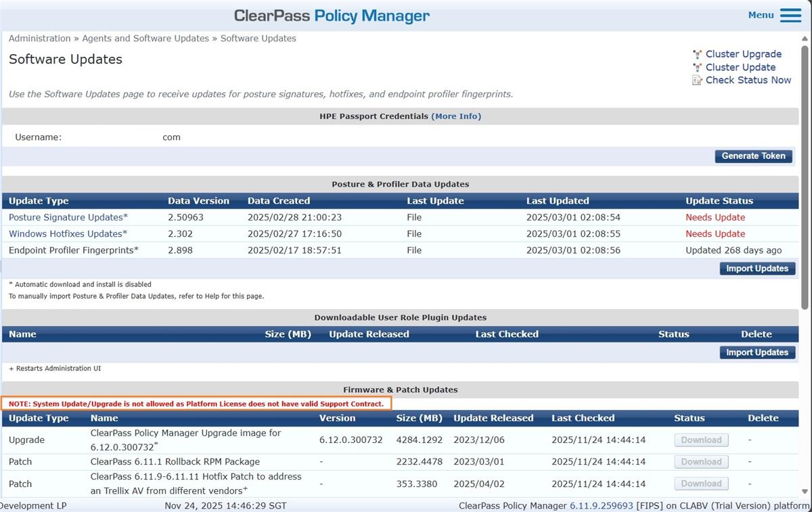Click version cell 6.12.0.300732
Image resolution: width=812 pixels, height=512 pixels.
351,440
